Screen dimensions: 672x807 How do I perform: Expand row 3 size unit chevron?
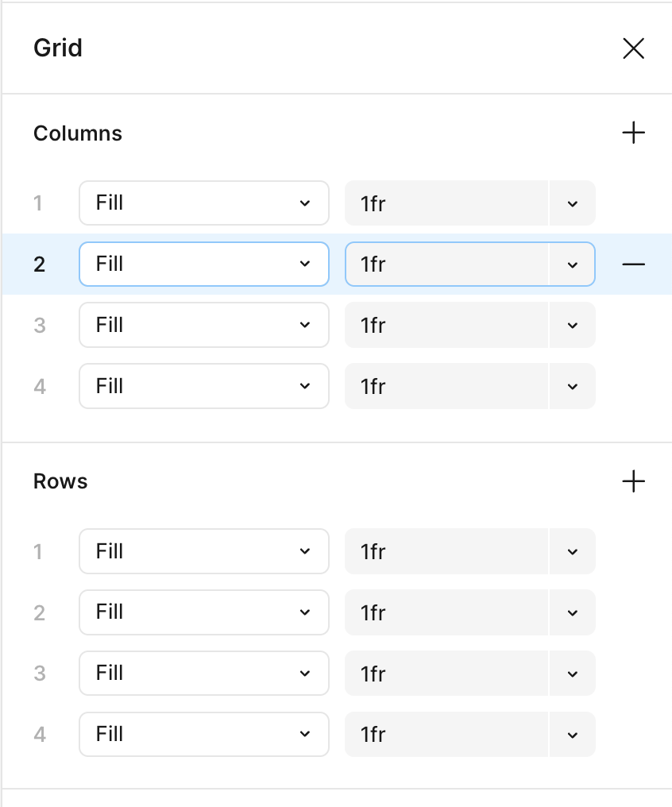pos(573,674)
